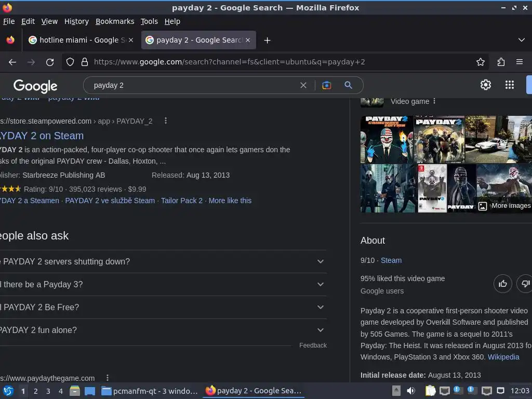Expand 'PAYDAY 2 fun alone?' question
The height and width of the screenshot is (399, 532).
(163, 330)
